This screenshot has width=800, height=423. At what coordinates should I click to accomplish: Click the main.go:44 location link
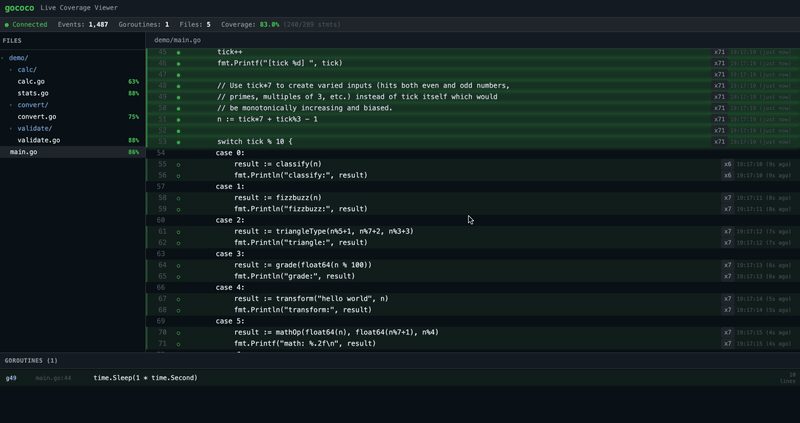tap(54, 378)
